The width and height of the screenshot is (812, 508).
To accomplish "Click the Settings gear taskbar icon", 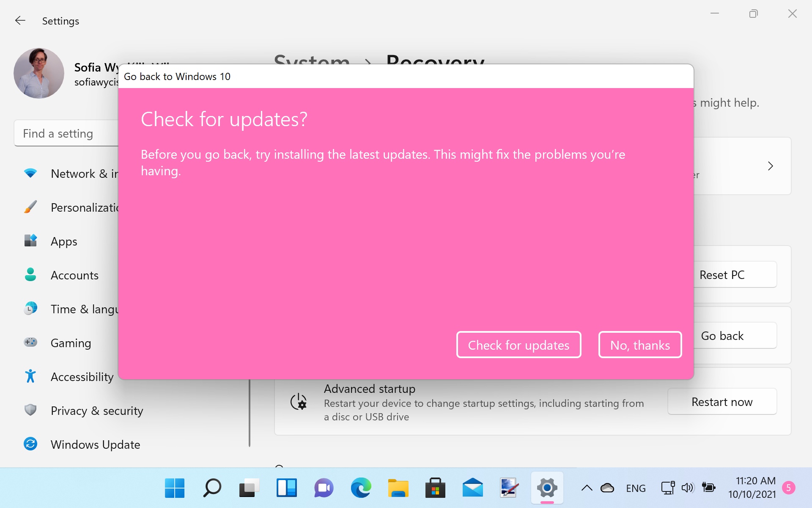I will point(547,488).
